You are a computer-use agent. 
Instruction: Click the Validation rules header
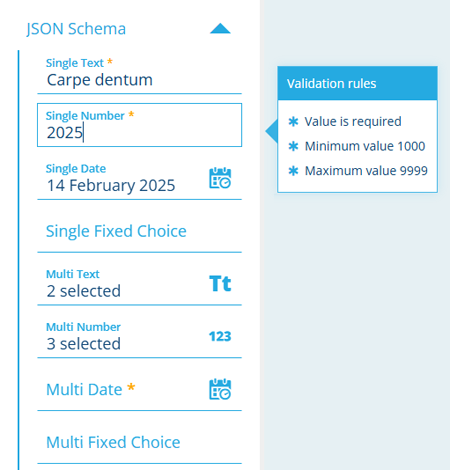pos(357,83)
